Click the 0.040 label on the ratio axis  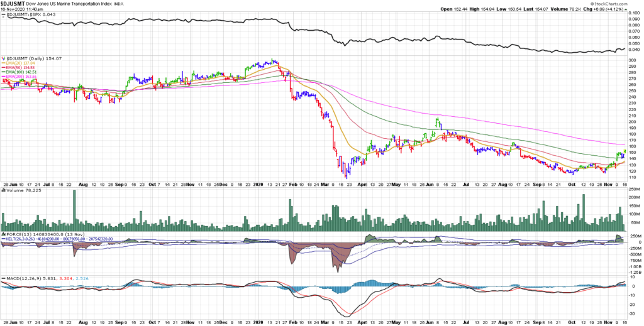click(x=635, y=50)
